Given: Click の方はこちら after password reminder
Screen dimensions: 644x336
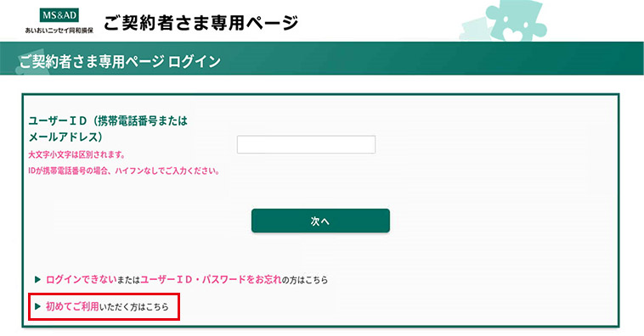Looking at the screenshot, I should (x=305, y=280).
